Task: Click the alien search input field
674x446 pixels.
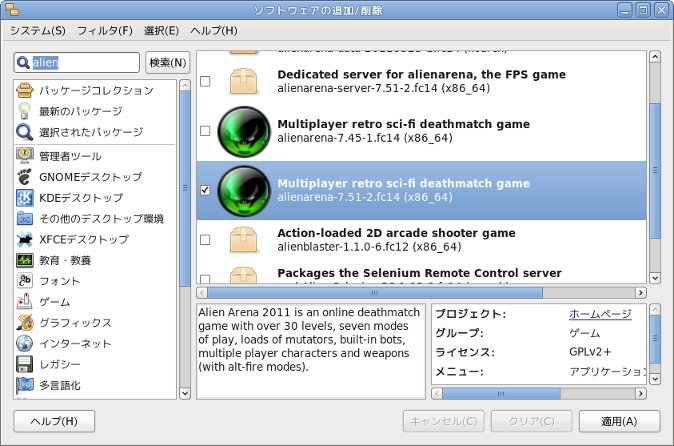Action: tap(77, 63)
